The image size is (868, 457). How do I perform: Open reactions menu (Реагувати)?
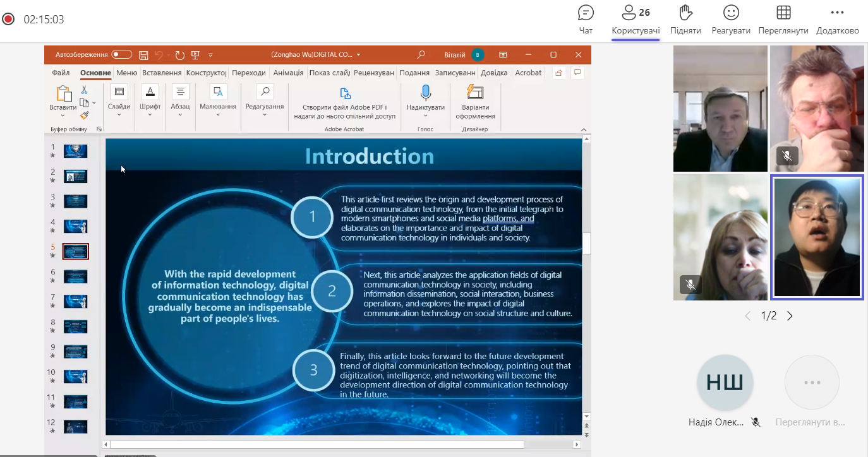[x=731, y=19]
